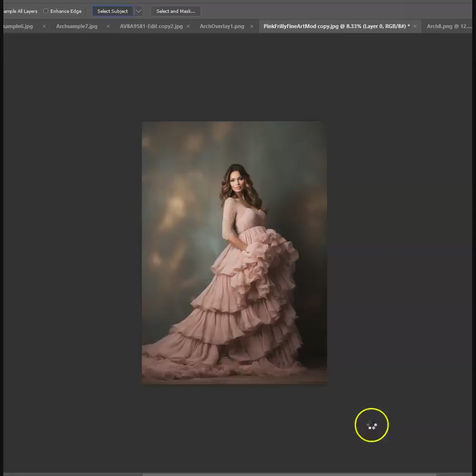Close the ArchOverlay1.png document
The image size is (476, 476).
point(251,26)
